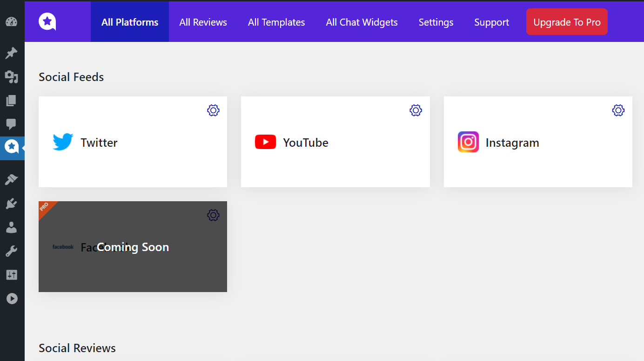Switch to All Platforms tab
The height and width of the screenshot is (361, 644).
(130, 22)
